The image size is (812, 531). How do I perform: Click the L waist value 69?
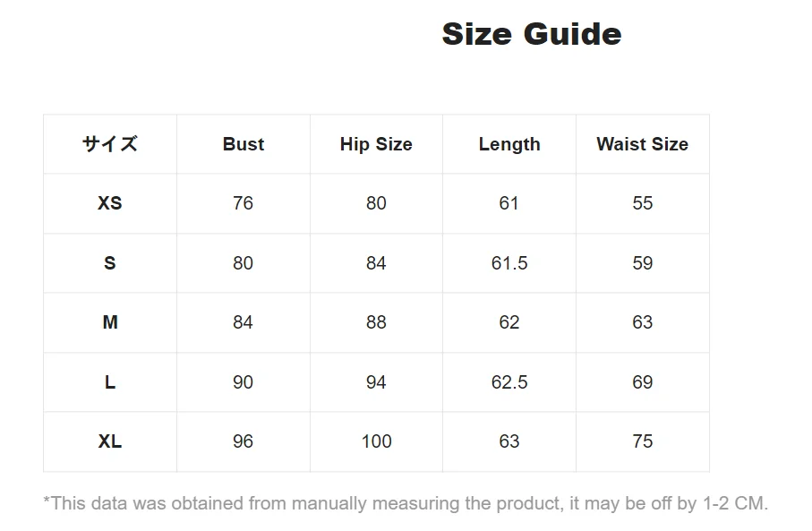click(643, 382)
